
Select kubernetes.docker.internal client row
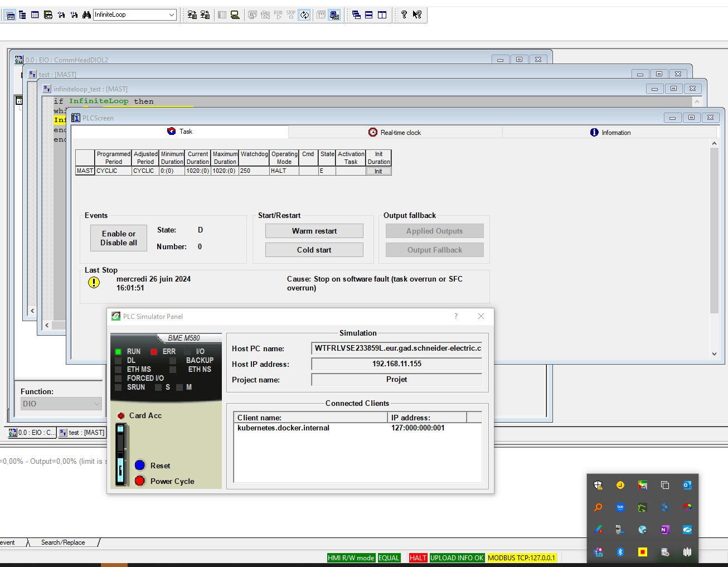[357, 428]
